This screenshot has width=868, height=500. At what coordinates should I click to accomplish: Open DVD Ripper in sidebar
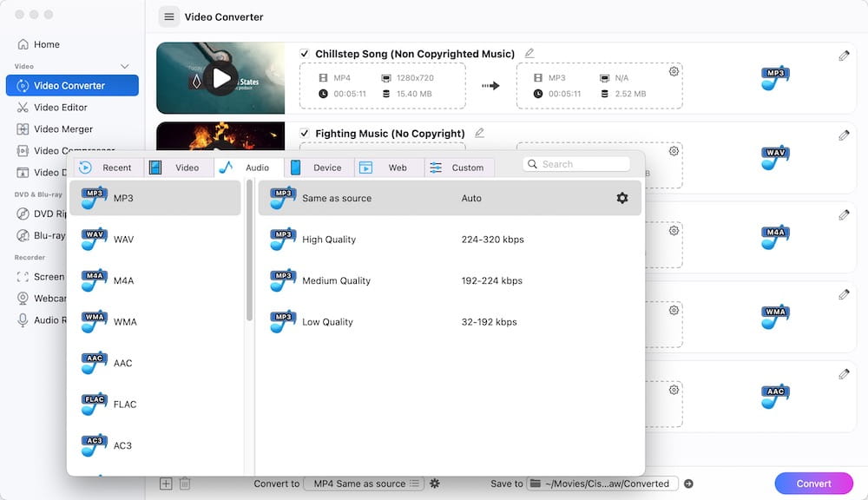coord(42,214)
